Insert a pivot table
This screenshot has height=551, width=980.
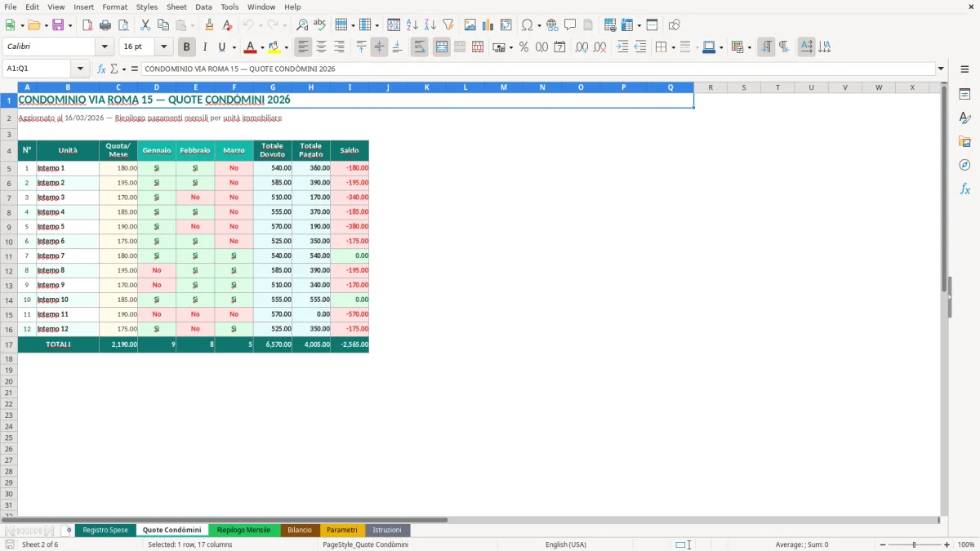(x=506, y=25)
